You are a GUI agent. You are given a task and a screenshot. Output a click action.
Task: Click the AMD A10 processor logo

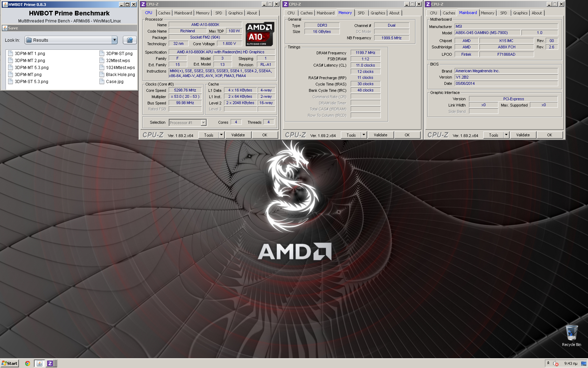[259, 34]
